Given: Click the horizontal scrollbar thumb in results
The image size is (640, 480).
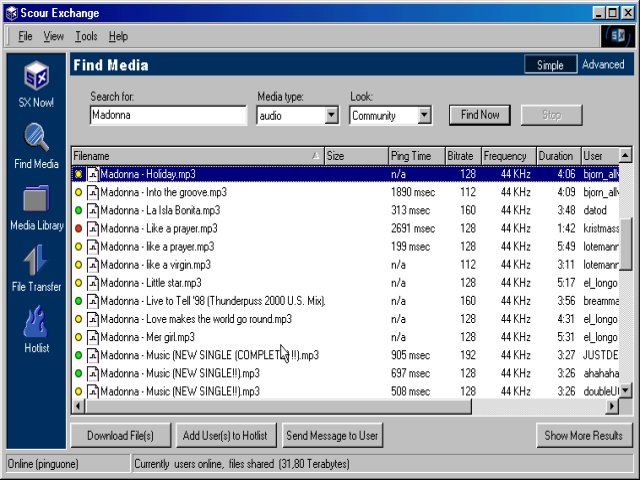Looking at the screenshot, I should point(278,407).
